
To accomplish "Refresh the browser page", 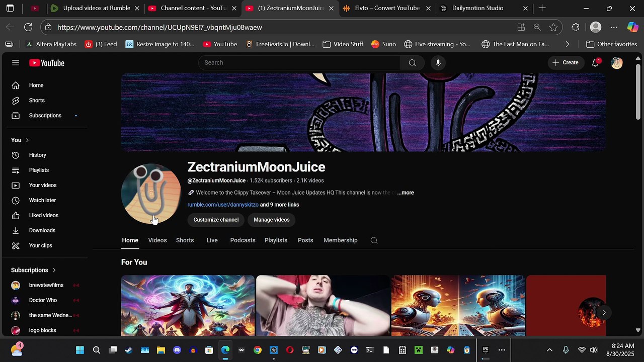I will (x=28, y=27).
